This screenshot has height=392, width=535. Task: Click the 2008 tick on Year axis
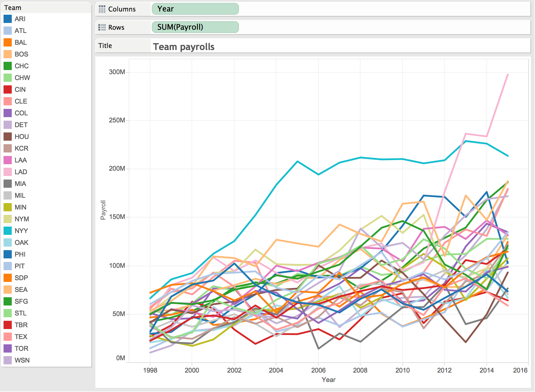[x=360, y=370]
